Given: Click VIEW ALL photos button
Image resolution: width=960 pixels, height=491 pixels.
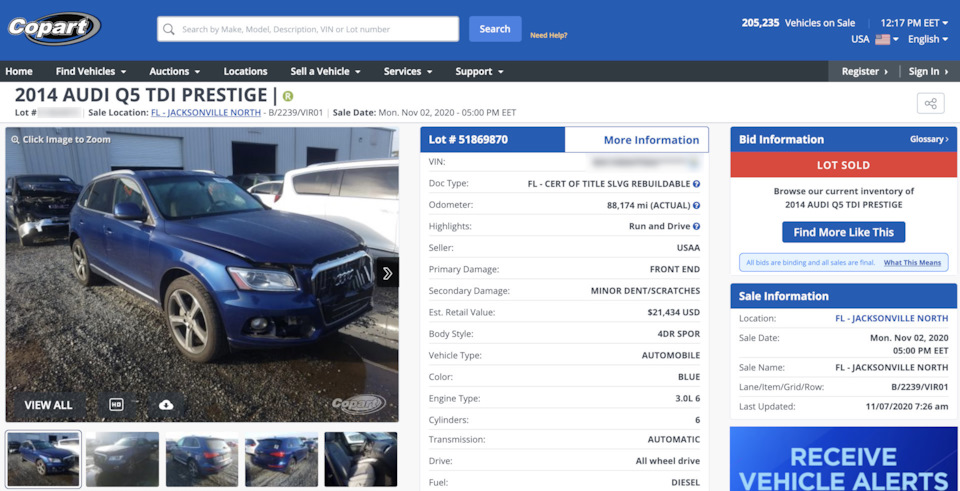Looking at the screenshot, I should [x=48, y=405].
